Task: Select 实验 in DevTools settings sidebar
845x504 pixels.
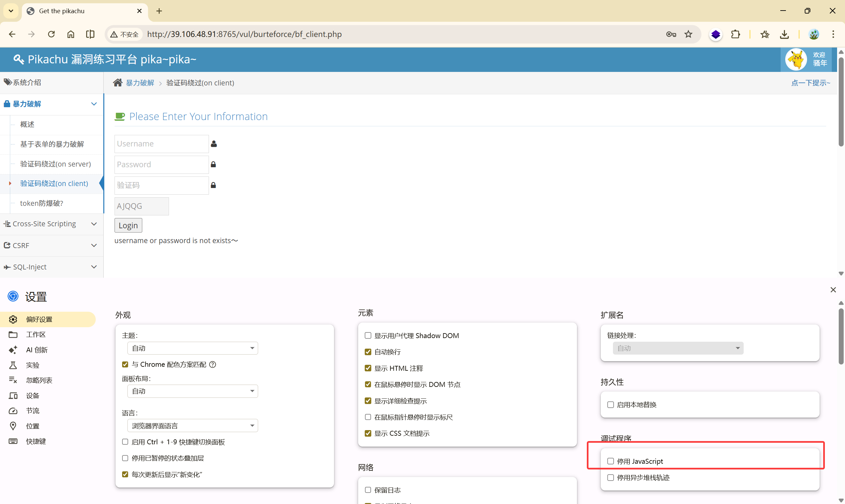Action: 33,365
